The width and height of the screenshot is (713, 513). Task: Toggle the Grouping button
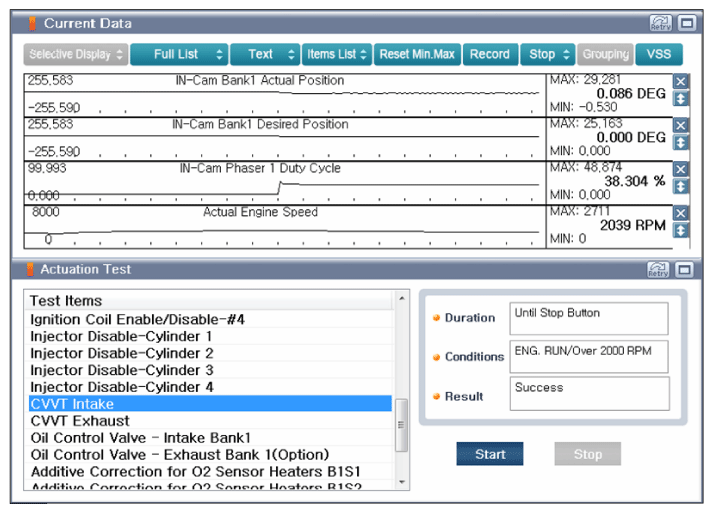pyautogui.click(x=605, y=55)
